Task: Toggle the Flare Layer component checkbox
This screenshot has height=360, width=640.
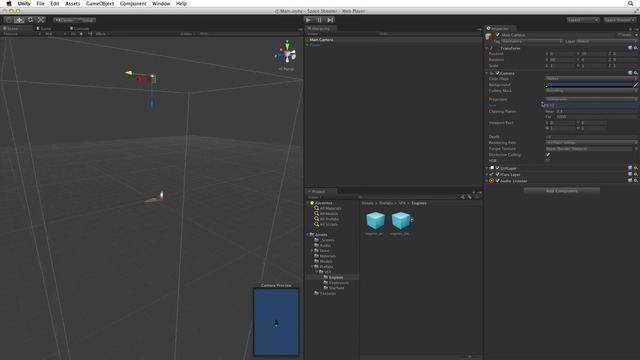Action: (498, 174)
